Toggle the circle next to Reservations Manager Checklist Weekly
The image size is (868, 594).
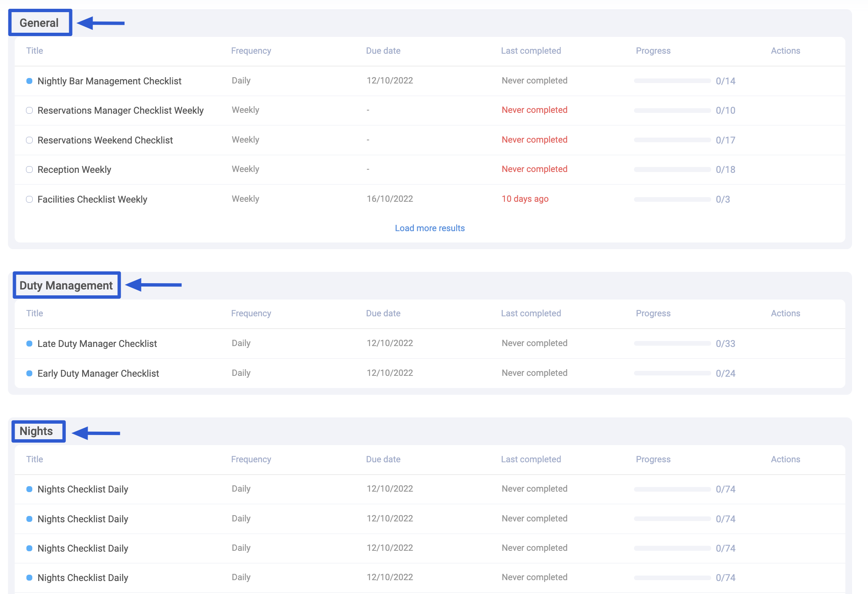coord(29,110)
